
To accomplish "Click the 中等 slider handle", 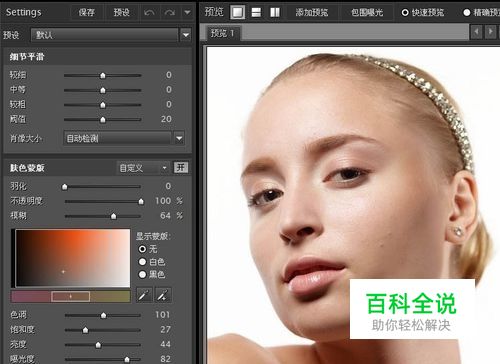I will pyautogui.click(x=103, y=90).
